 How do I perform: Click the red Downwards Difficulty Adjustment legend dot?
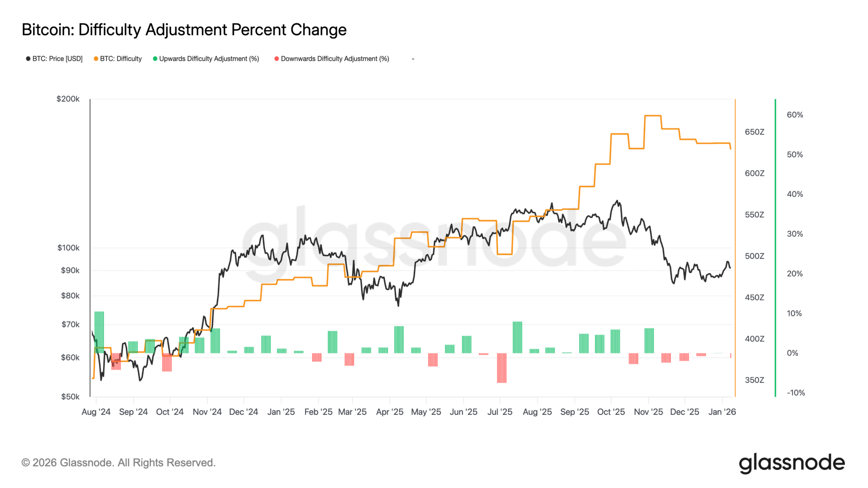click(277, 59)
